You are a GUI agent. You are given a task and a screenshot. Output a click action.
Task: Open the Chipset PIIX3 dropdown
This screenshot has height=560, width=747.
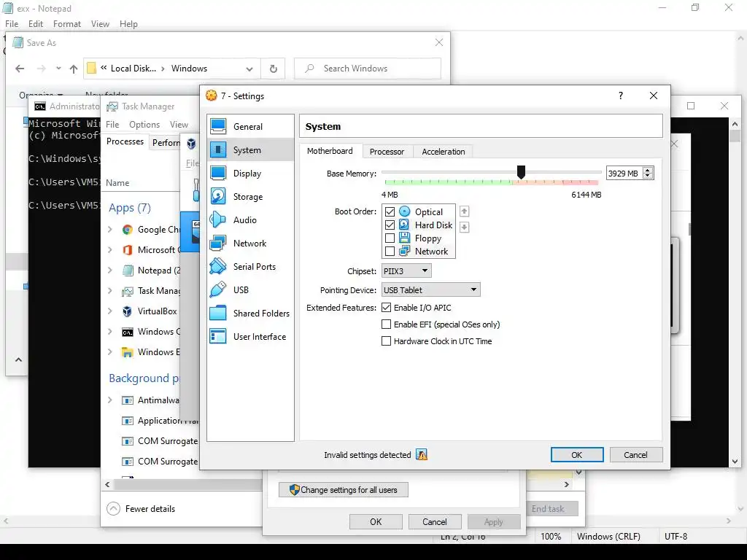click(x=406, y=271)
